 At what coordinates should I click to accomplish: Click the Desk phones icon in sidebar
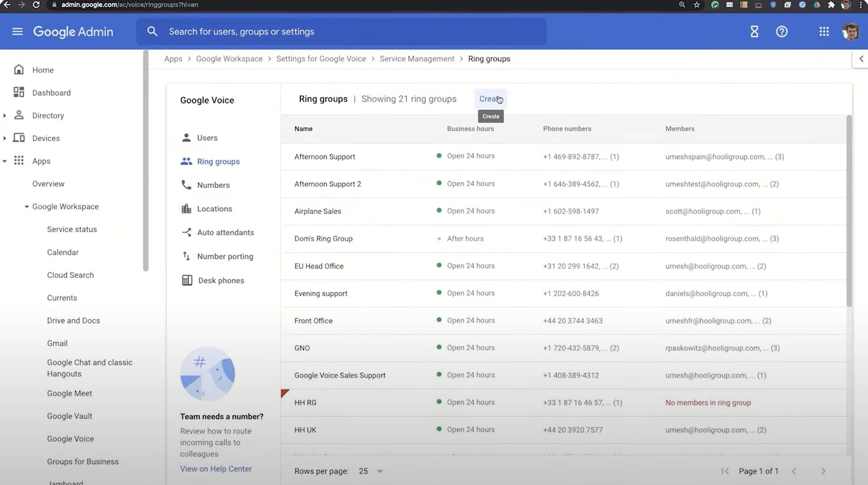click(x=186, y=280)
